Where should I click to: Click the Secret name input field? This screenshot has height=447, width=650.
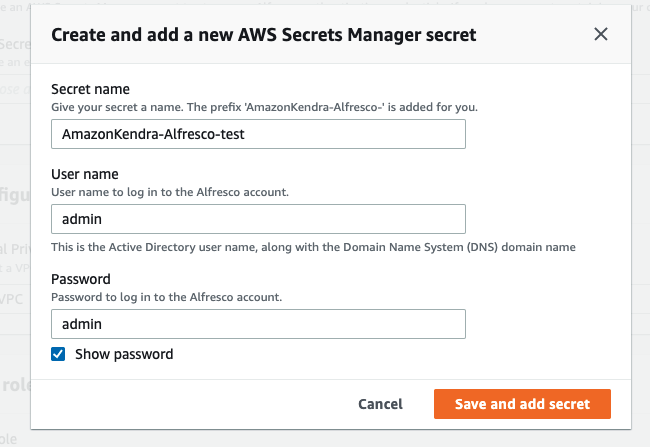258,134
